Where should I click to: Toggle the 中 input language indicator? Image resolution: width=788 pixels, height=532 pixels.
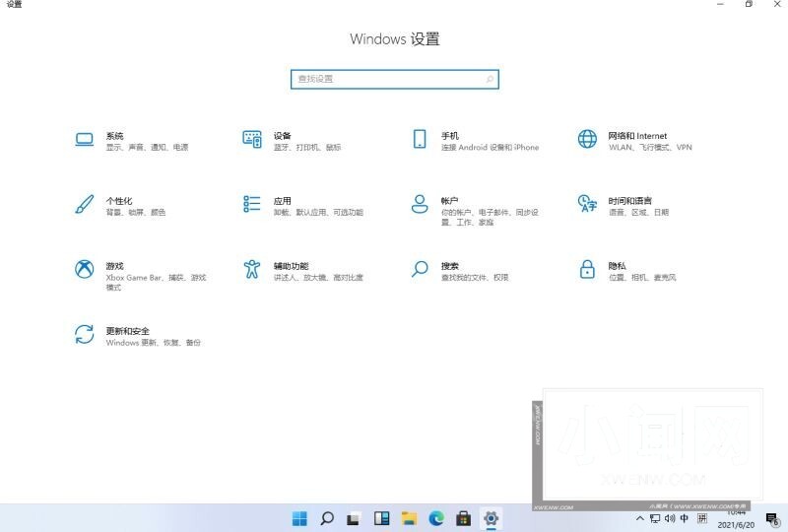[685, 518]
